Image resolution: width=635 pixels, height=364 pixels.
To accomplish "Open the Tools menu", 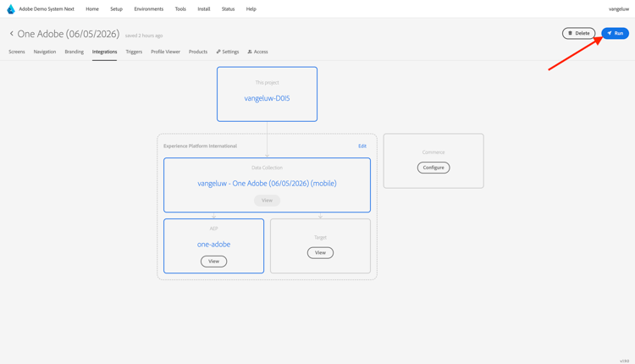I will [180, 9].
